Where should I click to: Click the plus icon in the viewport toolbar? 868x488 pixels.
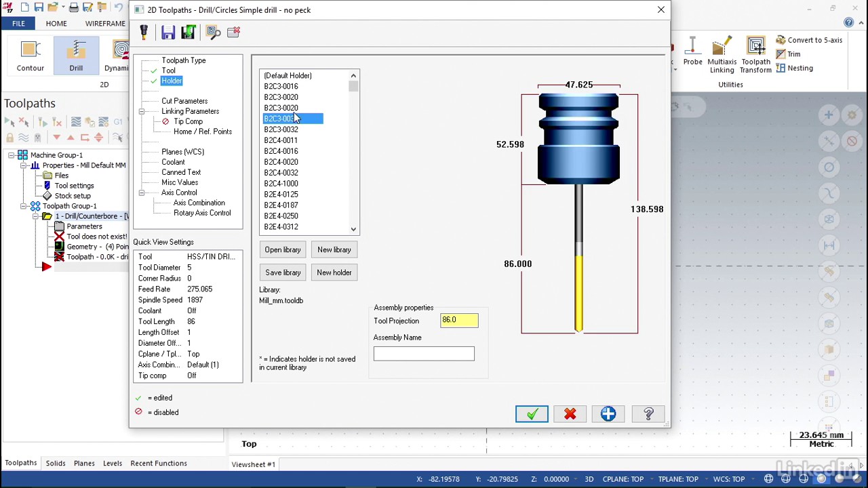click(829, 115)
